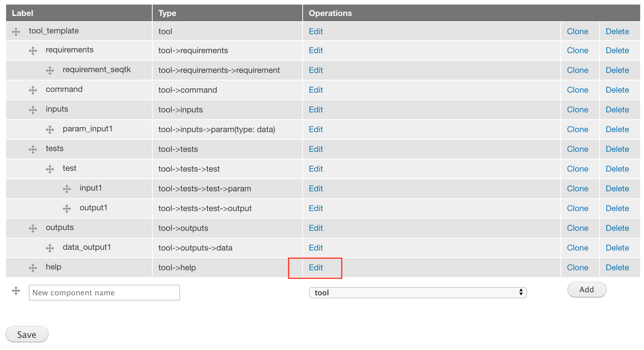Open the component type dropdown showing tool
This screenshot has height=350, width=644.
[418, 293]
